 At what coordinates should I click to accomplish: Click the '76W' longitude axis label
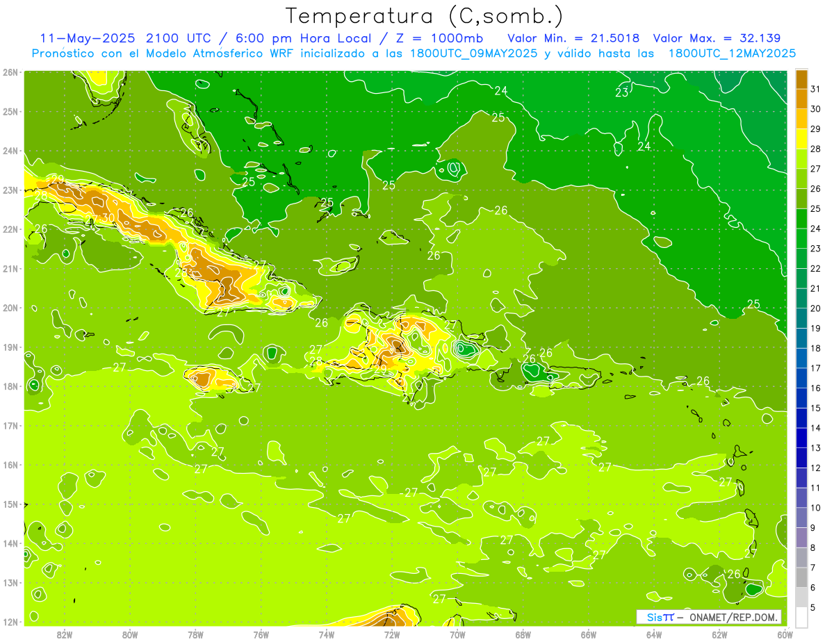[x=261, y=634]
